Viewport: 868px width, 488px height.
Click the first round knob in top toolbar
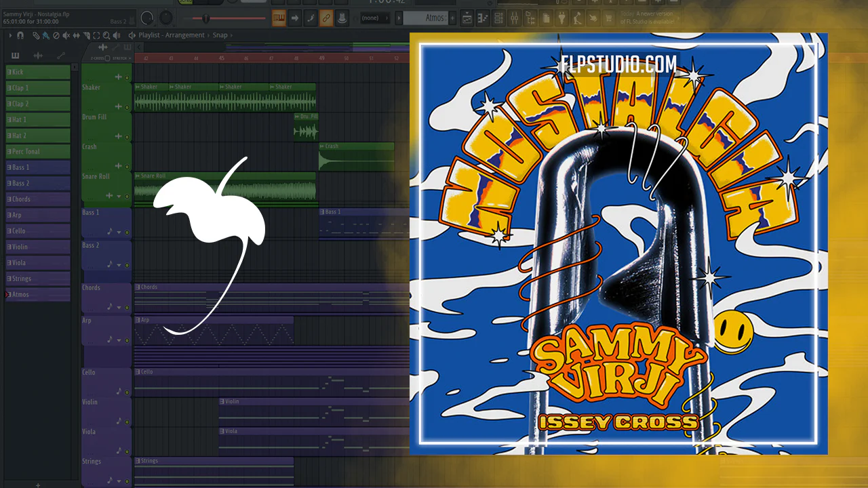point(147,18)
